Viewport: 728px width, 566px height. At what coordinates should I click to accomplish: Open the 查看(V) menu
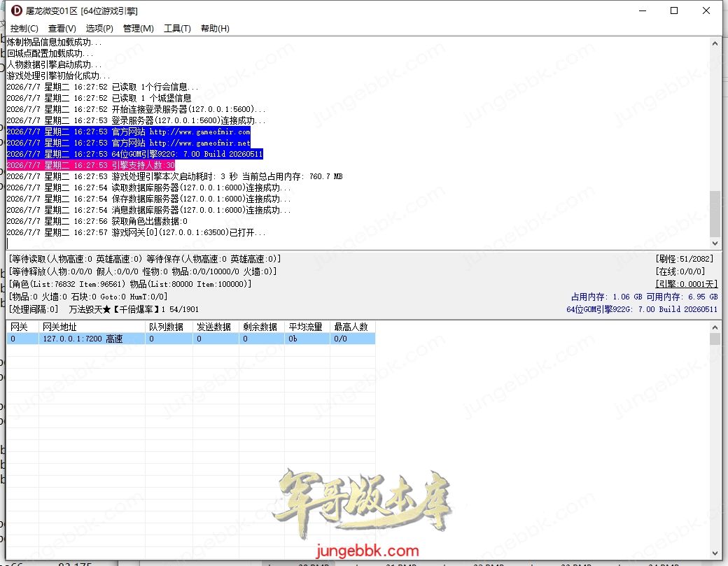(62, 28)
